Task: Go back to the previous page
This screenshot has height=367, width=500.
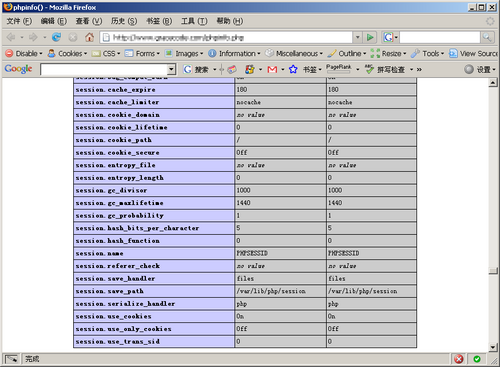Action: (x=11, y=37)
